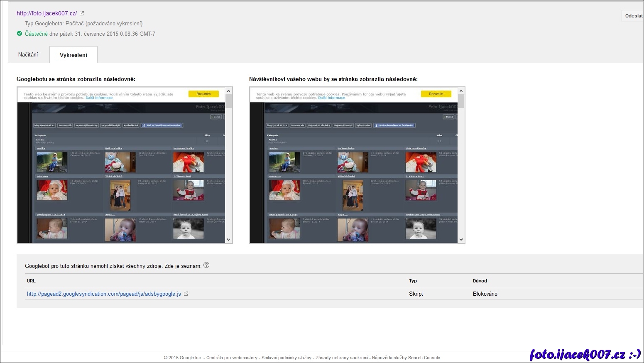Viewport: 644px width, 363px height.
Task: Click scrollbar thumb in Googlebot preview
Action: pyautogui.click(x=228, y=101)
